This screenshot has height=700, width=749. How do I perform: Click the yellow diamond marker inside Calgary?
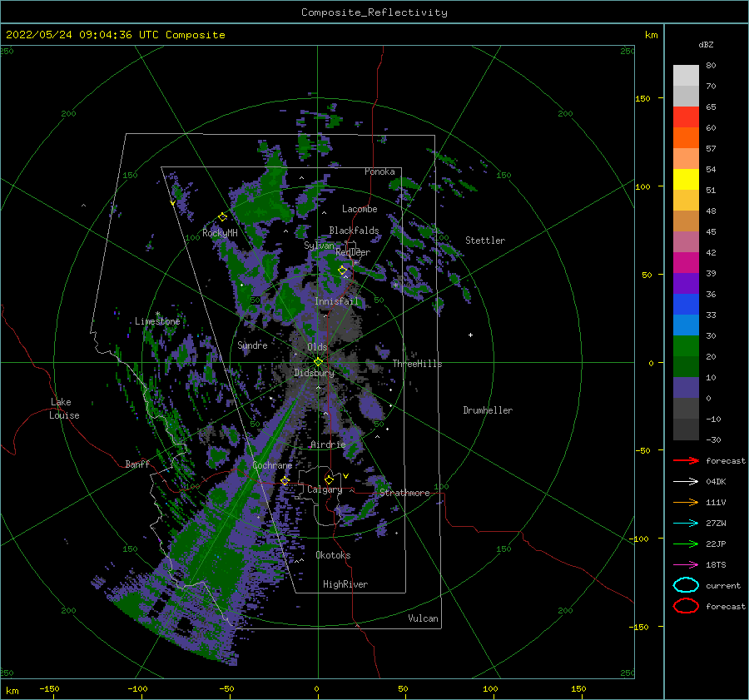(x=329, y=479)
